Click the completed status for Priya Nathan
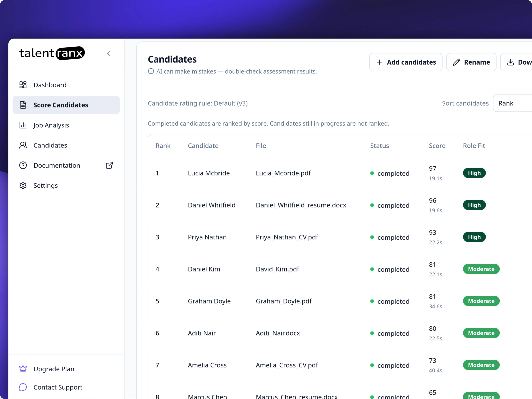532x399 pixels. coord(390,237)
